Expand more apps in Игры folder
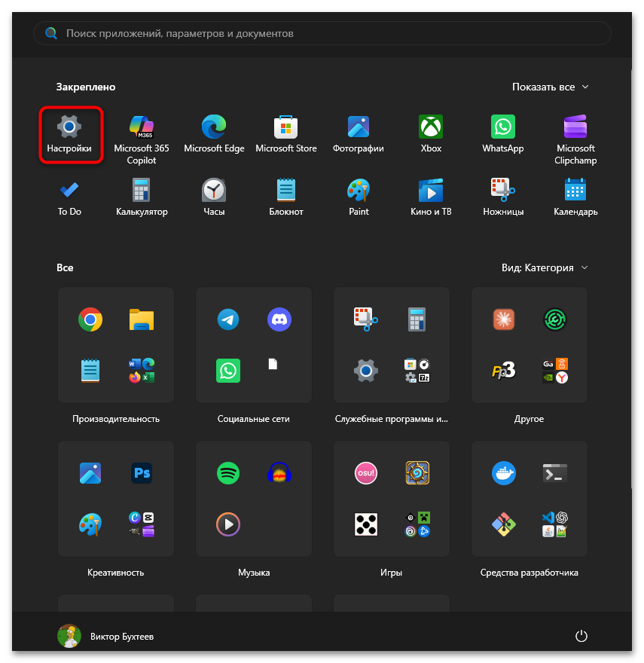644x663 pixels. [x=417, y=524]
